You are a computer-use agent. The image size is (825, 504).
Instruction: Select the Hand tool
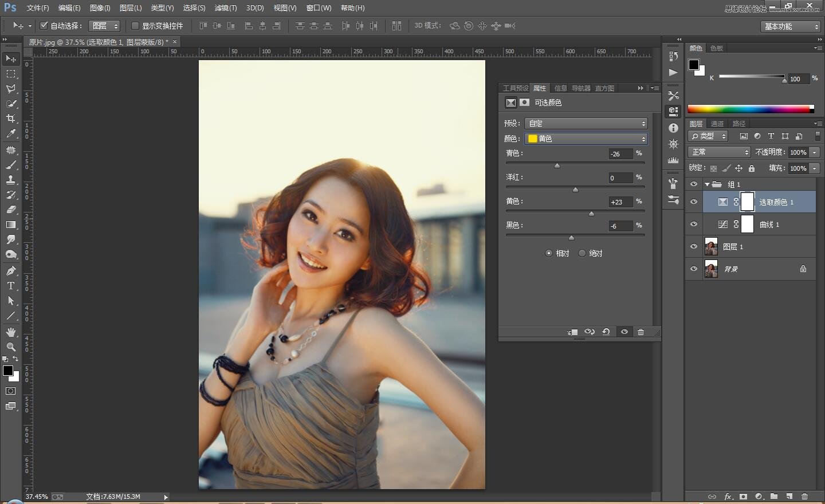tap(11, 332)
